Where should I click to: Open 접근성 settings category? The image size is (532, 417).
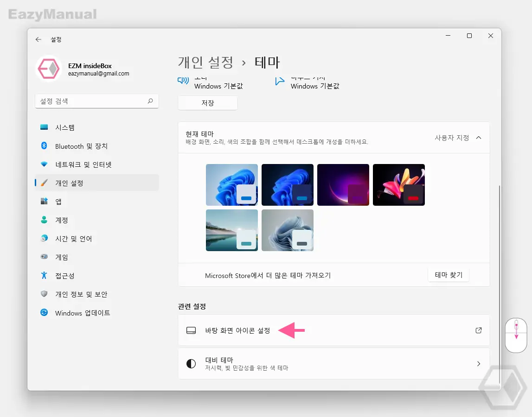click(96, 276)
